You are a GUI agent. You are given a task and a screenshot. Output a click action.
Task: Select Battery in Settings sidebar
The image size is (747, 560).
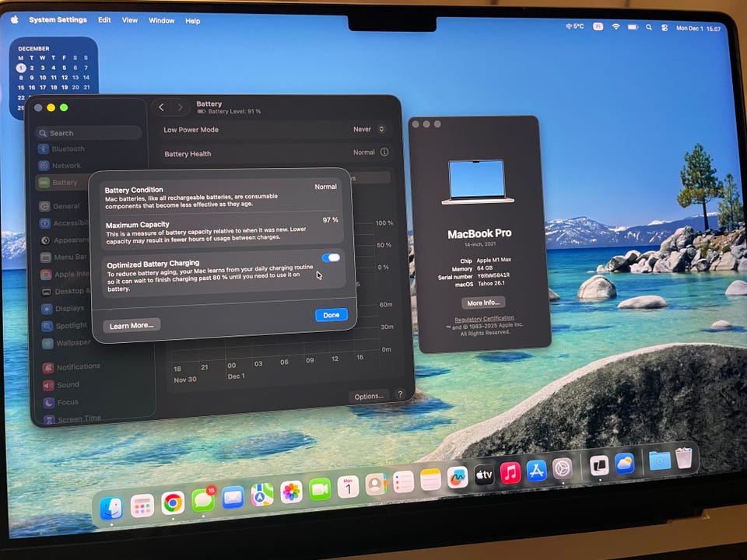[x=65, y=182]
